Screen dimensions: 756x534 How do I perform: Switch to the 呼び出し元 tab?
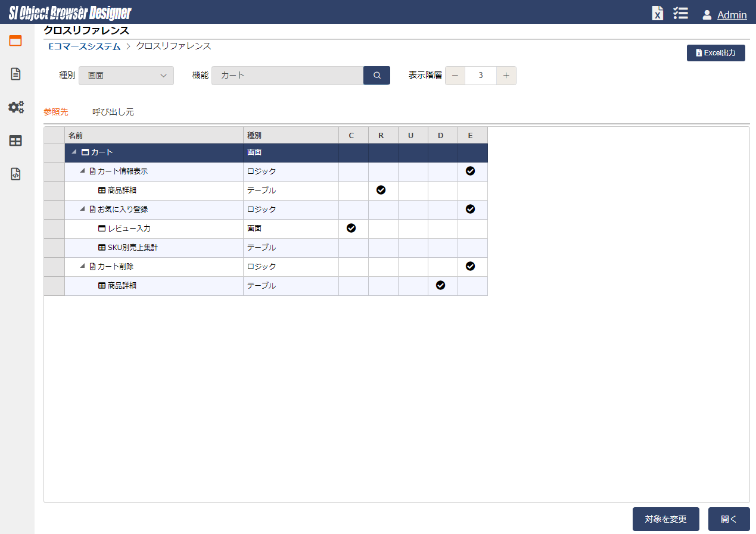(x=113, y=112)
